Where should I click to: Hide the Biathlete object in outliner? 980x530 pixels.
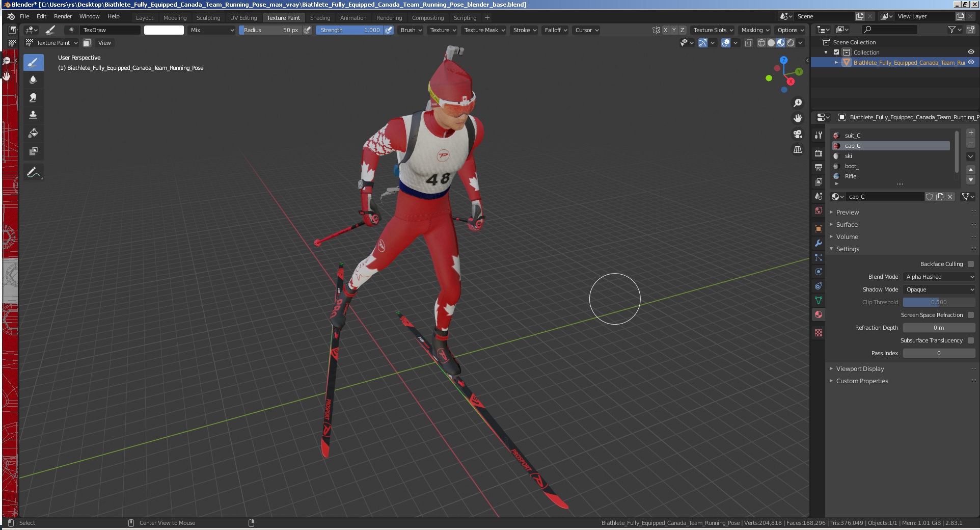pos(971,62)
